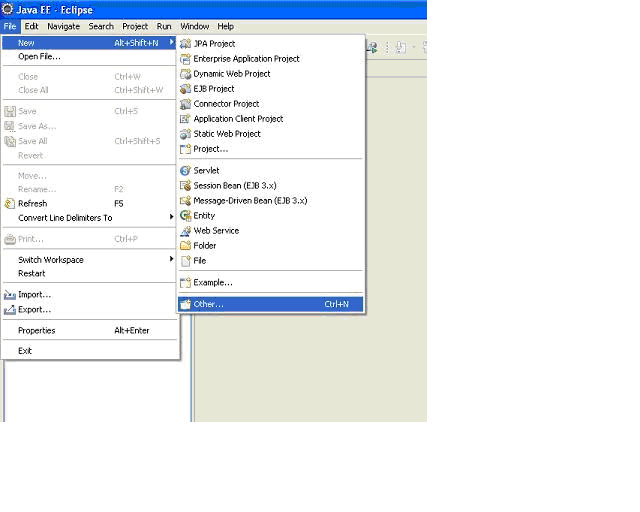This screenshot has width=640, height=512.
Task: Open the Navigate menu
Action: coord(64,27)
